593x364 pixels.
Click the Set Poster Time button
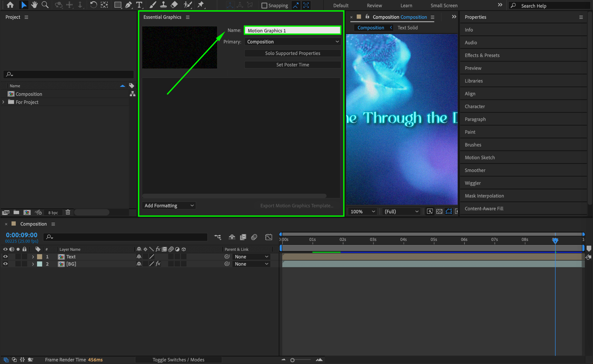pyautogui.click(x=292, y=65)
